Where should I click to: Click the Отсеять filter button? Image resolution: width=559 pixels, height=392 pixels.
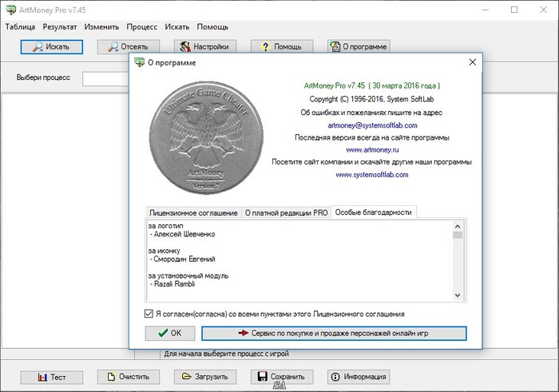128,46
